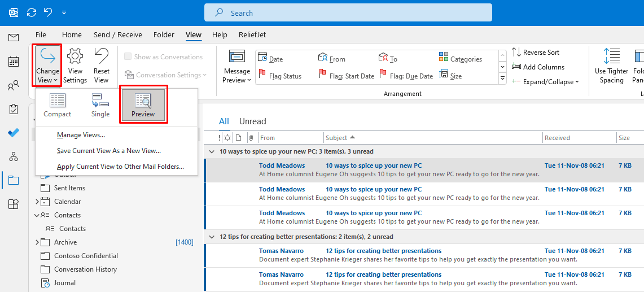
Task: Click the Undo icon in title bar
Action: coord(47,13)
